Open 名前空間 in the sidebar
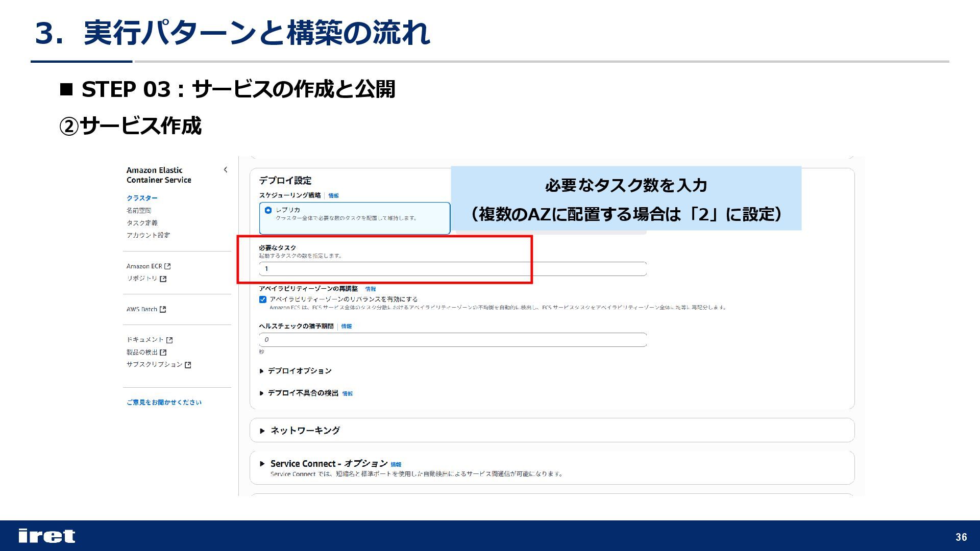 click(x=139, y=210)
